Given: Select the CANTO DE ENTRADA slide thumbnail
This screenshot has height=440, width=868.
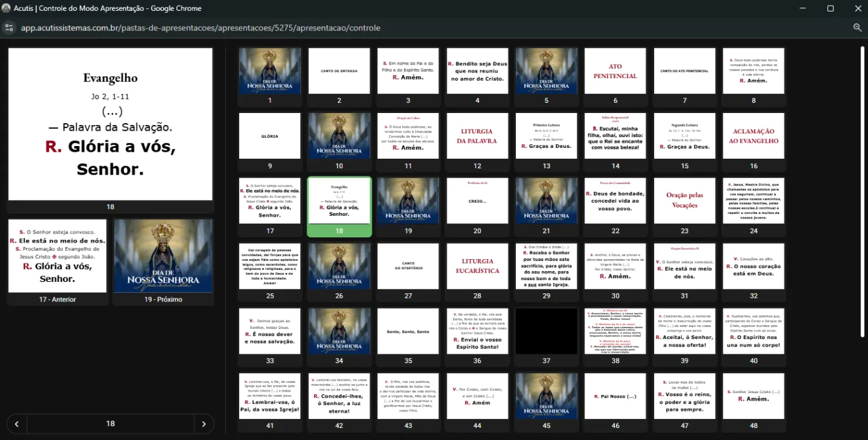Looking at the screenshot, I should pyautogui.click(x=338, y=70).
